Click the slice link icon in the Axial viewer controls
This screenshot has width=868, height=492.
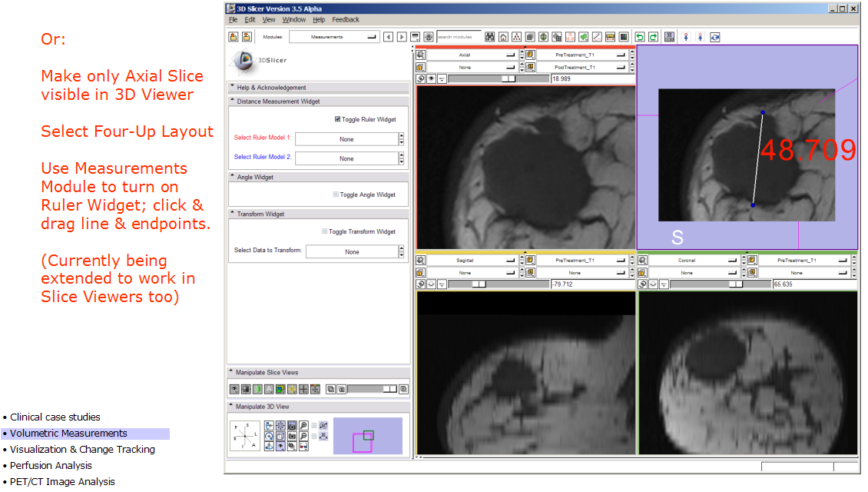[419, 78]
